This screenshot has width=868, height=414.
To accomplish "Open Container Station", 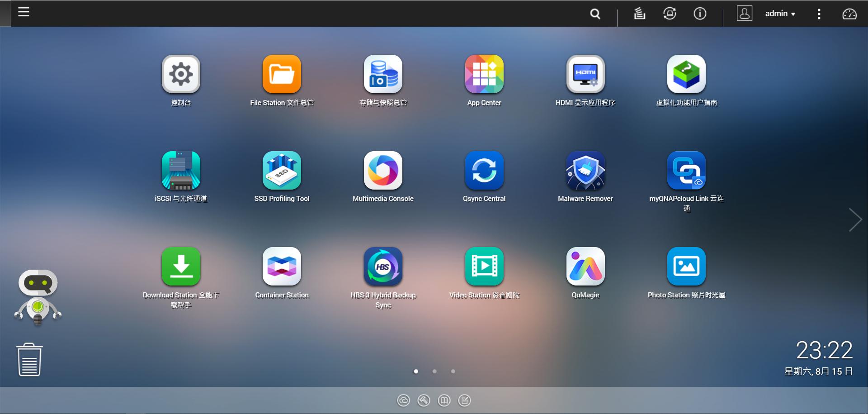I will (282, 266).
